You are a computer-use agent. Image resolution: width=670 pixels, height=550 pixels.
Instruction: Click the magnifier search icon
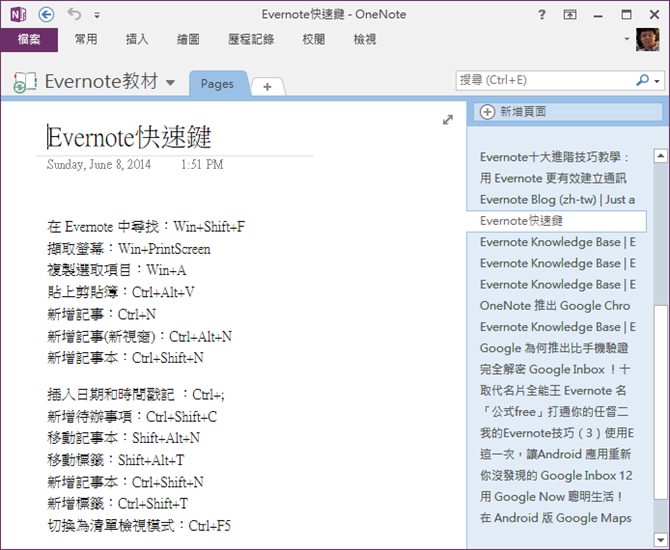point(642,80)
